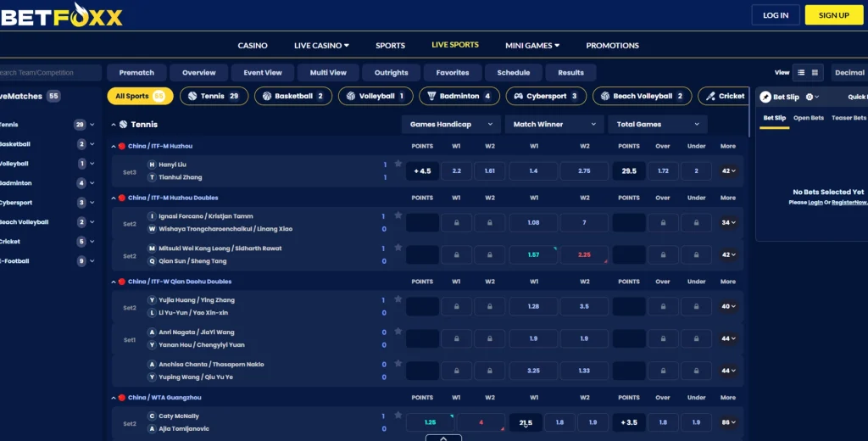Select 2.75 W2 odds for Tianhui Zhang
Viewport: 868px width, 441px height.
click(x=584, y=171)
